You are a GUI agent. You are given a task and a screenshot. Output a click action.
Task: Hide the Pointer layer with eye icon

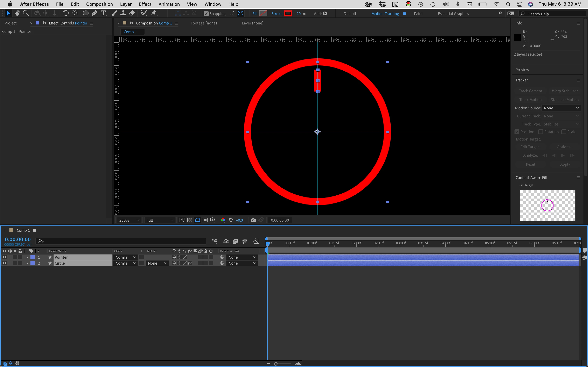point(4,257)
